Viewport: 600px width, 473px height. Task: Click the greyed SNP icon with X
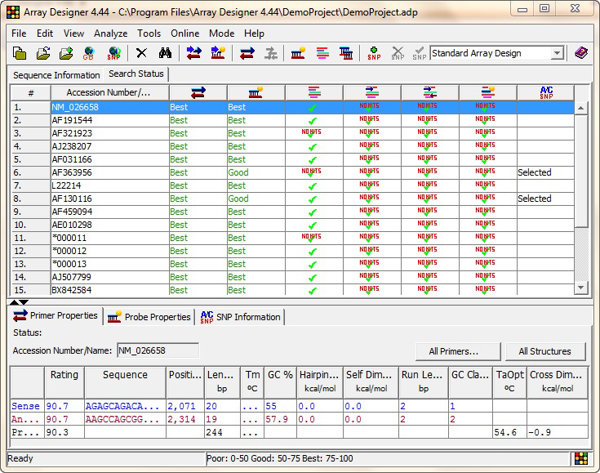tap(398, 53)
